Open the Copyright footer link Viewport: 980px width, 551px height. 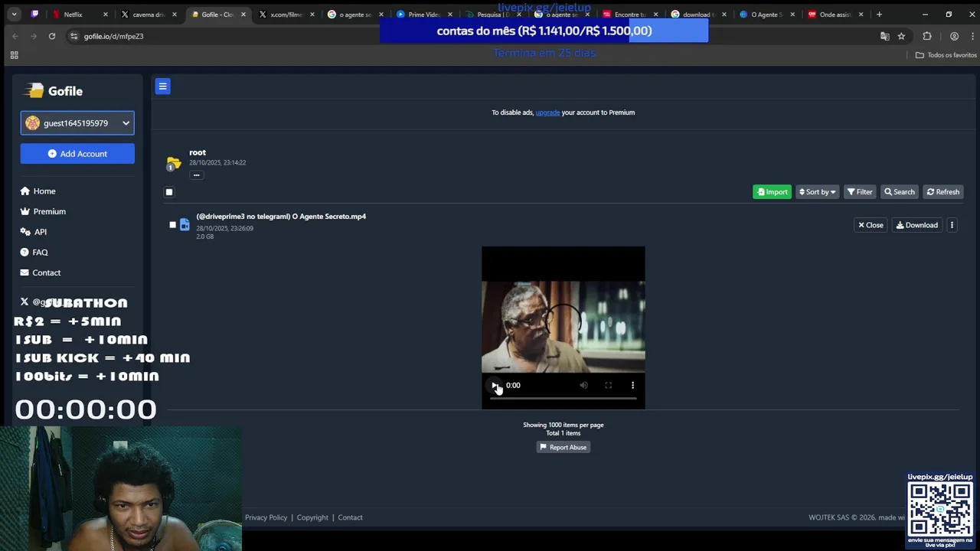coord(312,518)
